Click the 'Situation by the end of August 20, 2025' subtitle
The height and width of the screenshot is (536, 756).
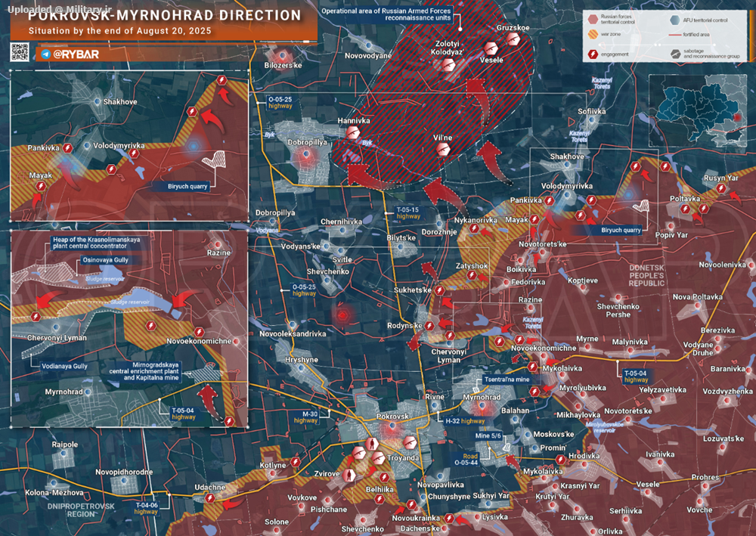[120, 31]
